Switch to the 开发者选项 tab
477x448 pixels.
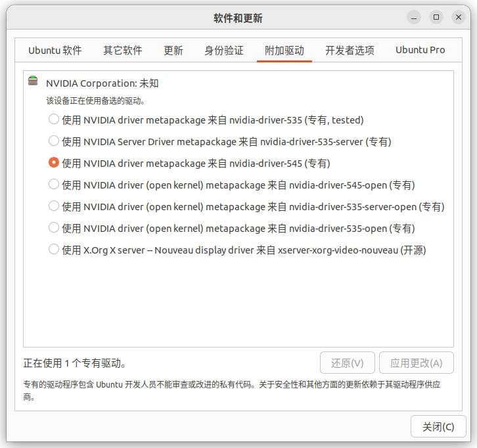pyautogui.click(x=350, y=50)
